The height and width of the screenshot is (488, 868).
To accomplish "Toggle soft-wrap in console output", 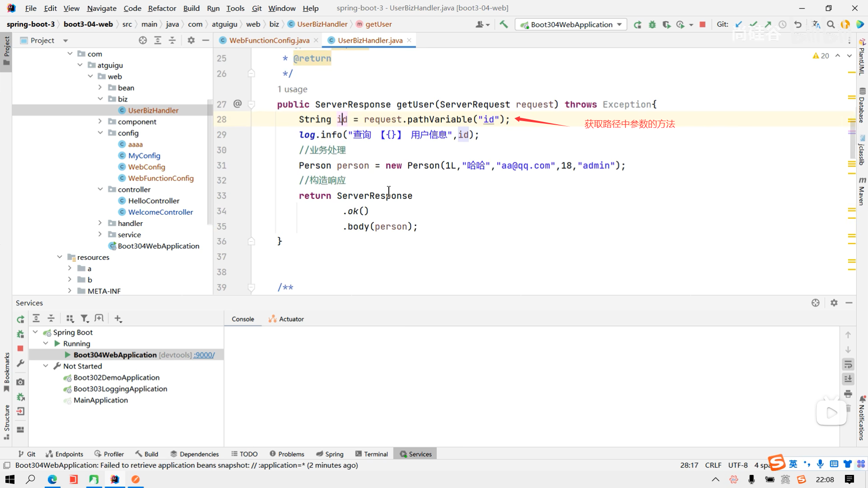I will click(848, 364).
